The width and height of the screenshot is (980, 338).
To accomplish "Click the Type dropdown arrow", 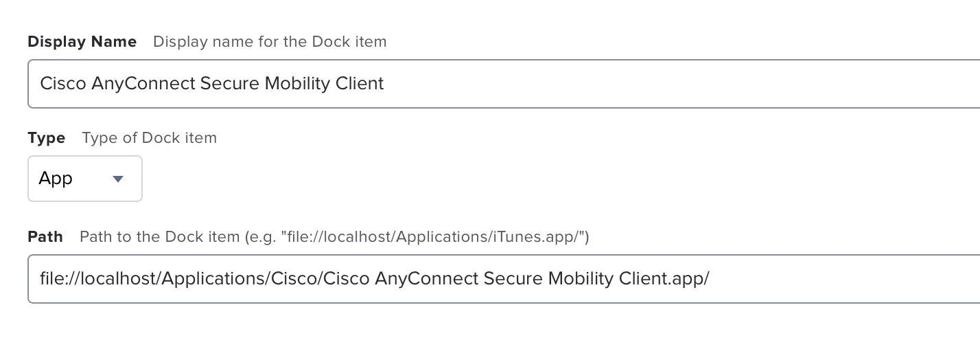I will coord(117,179).
